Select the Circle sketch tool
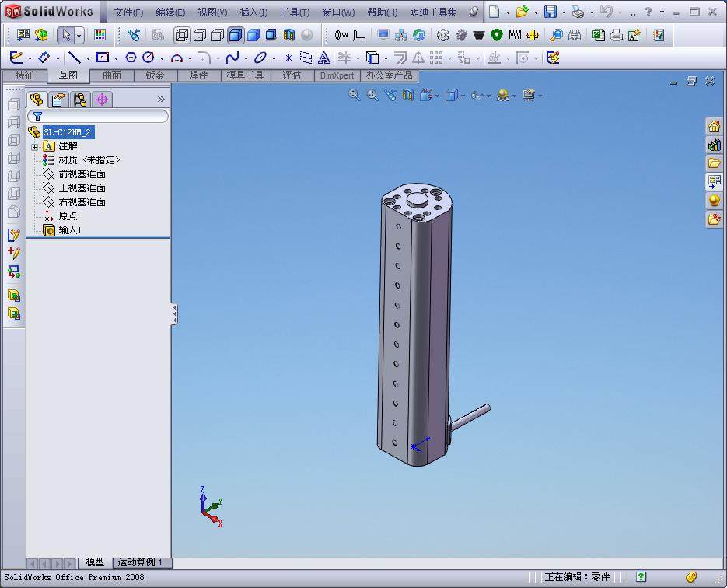 click(149, 58)
